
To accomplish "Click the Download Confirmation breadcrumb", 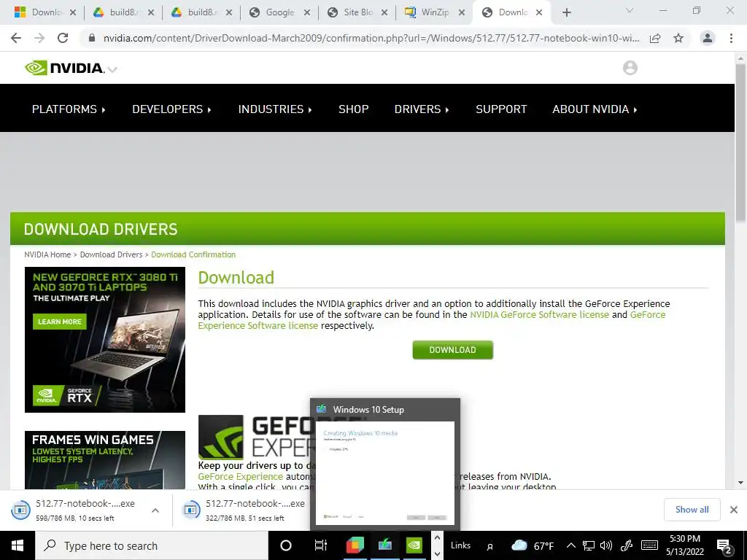I will [x=193, y=254].
